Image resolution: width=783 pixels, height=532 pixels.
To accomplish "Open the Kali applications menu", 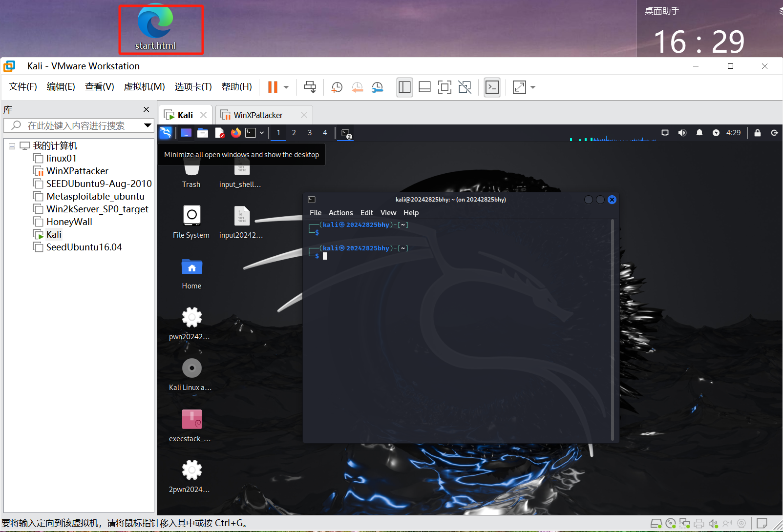I will (166, 133).
